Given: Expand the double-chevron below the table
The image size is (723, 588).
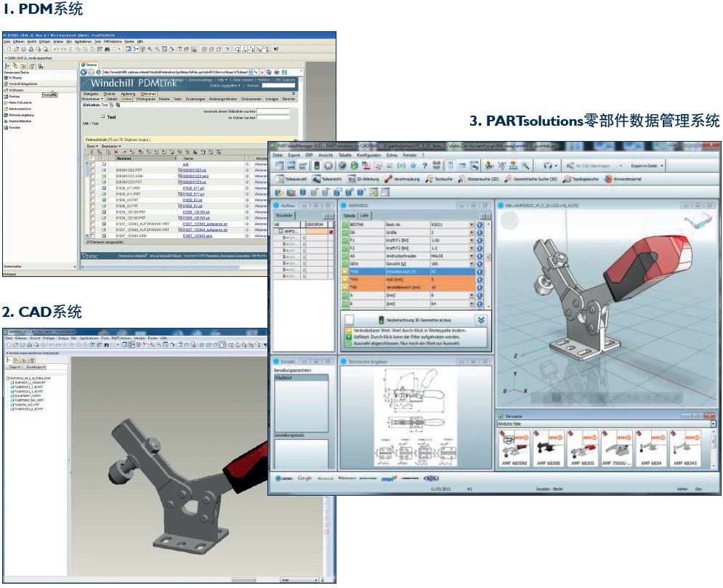Looking at the screenshot, I should pos(480,320).
